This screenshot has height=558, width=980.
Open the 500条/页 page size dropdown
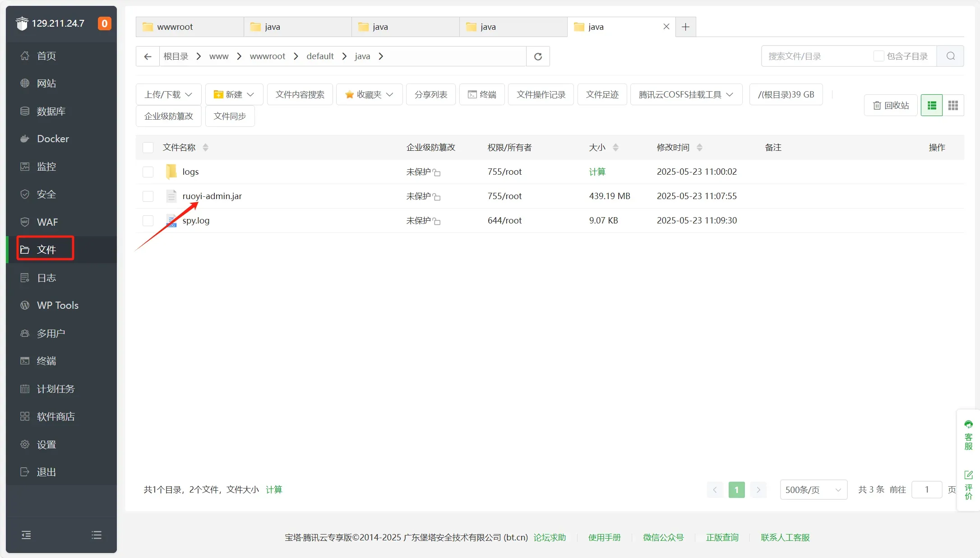(813, 490)
